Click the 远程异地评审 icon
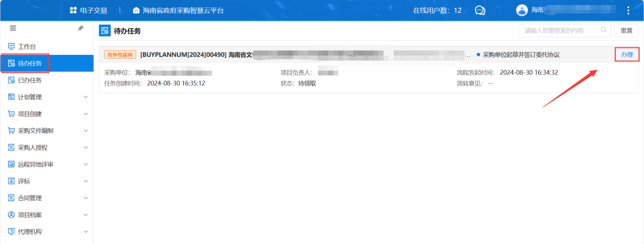The image size is (644, 244). (11, 165)
